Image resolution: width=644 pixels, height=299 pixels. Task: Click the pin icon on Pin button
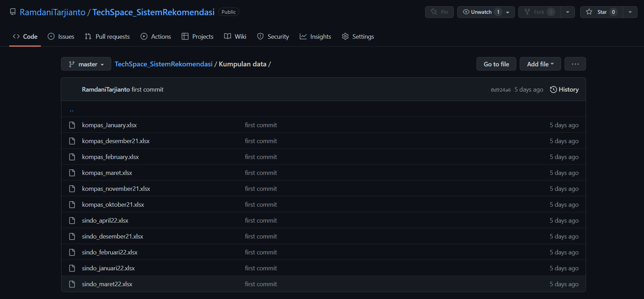434,12
